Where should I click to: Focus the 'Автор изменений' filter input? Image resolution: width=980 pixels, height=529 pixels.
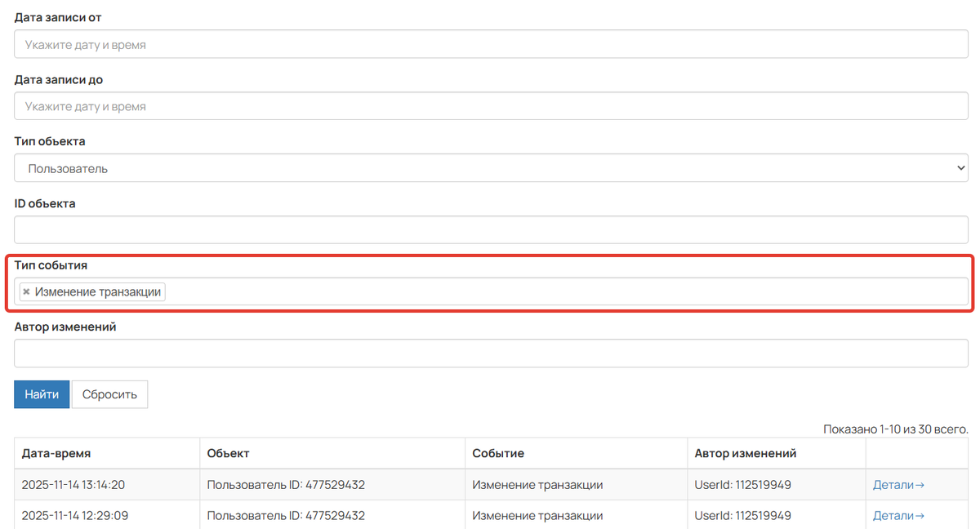(491, 353)
